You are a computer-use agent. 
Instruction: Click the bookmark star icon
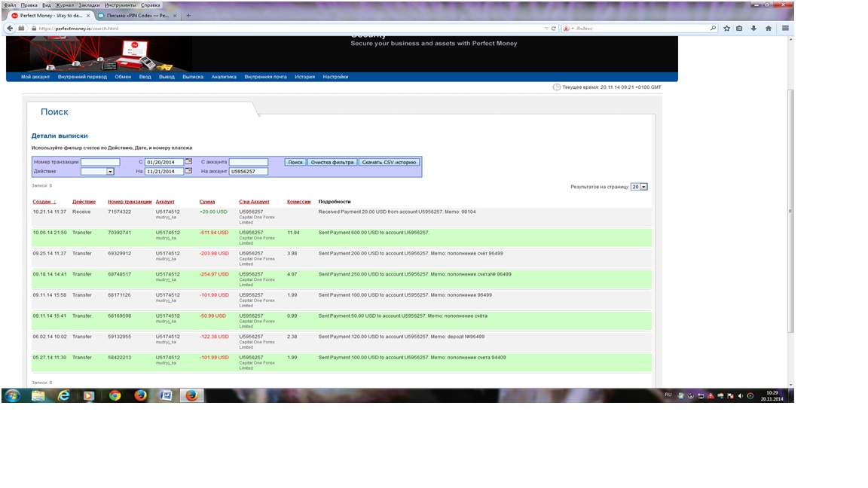pyautogui.click(x=727, y=28)
